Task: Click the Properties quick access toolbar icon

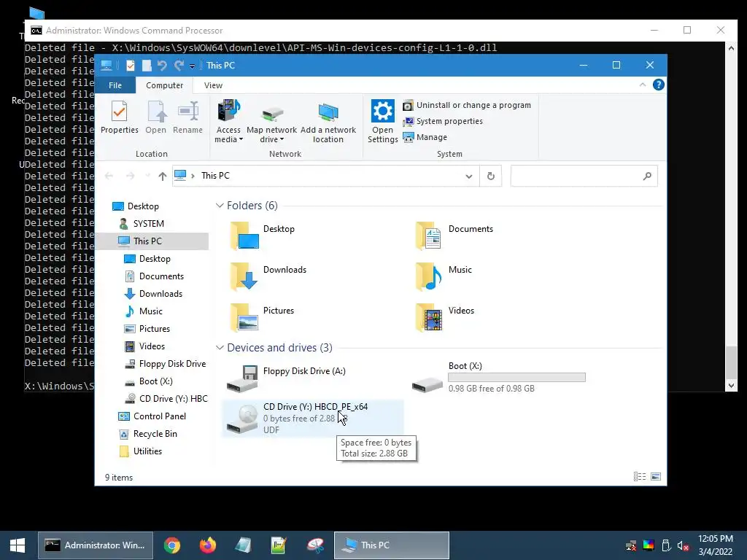Action: tap(130, 65)
